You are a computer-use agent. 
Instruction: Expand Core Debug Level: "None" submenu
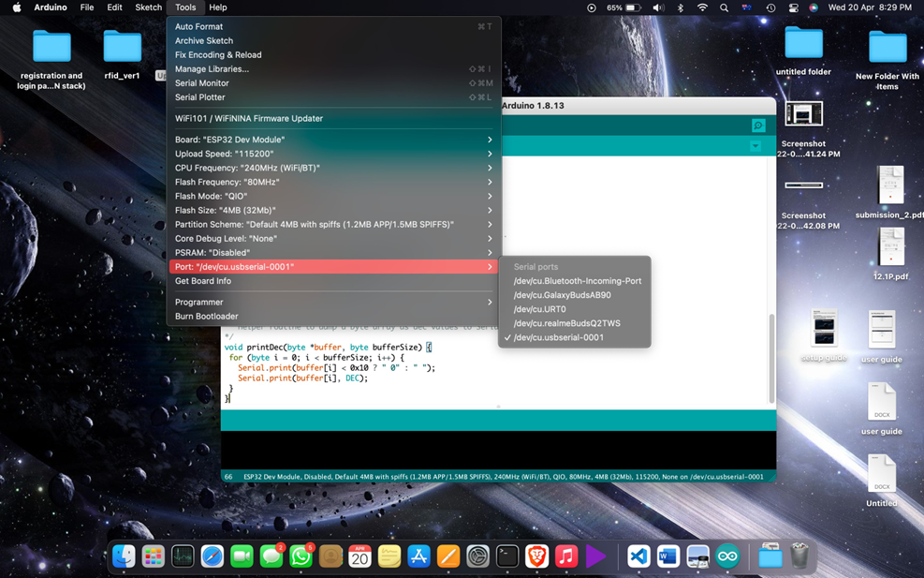coord(333,238)
